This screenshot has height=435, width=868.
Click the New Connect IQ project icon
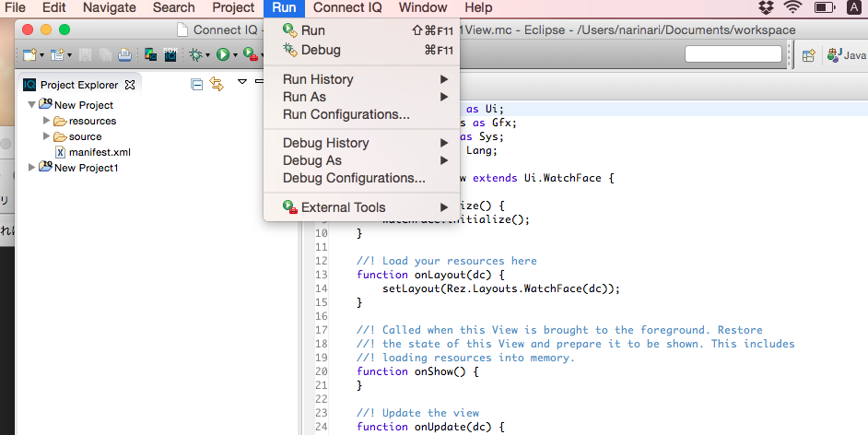57,54
